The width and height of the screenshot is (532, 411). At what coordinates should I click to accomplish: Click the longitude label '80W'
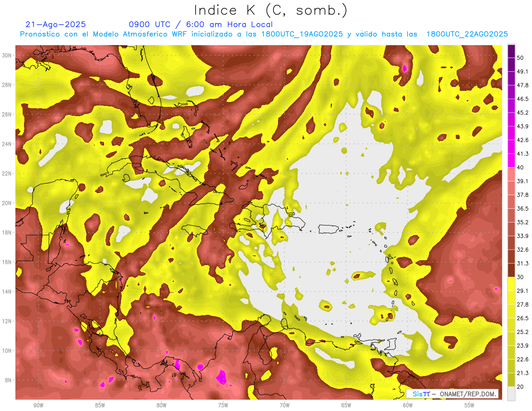click(x=161, y=405)
